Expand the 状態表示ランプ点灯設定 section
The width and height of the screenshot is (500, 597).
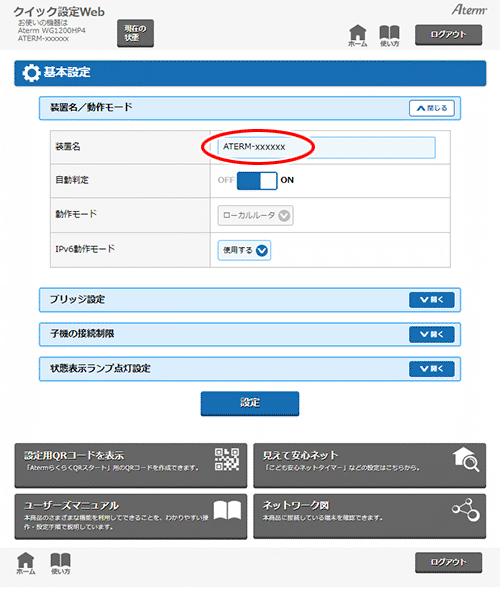(431, 369)
